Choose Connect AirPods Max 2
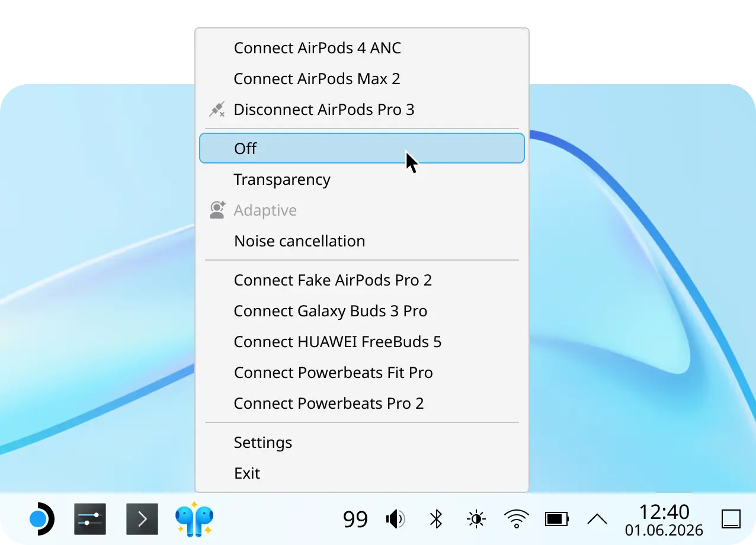Image resolution: width=756 pixels, height=545 pixels. (362, 79)
